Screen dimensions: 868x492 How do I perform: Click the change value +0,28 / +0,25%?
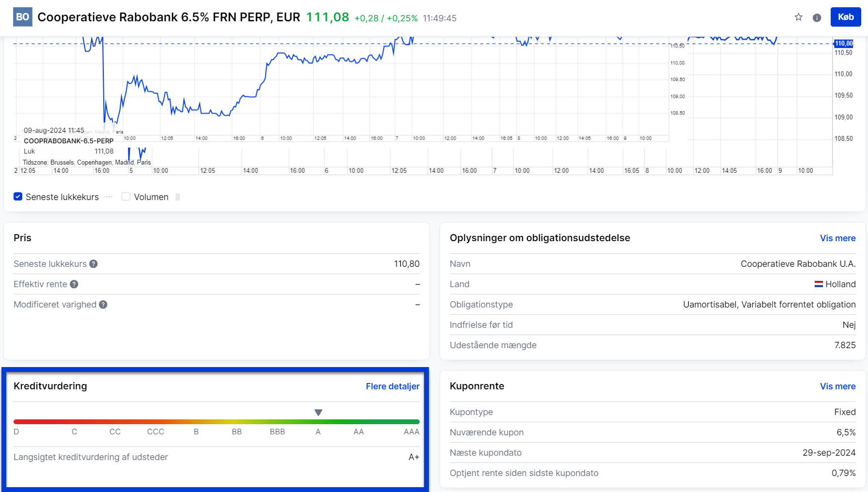[x=386, y=18]
